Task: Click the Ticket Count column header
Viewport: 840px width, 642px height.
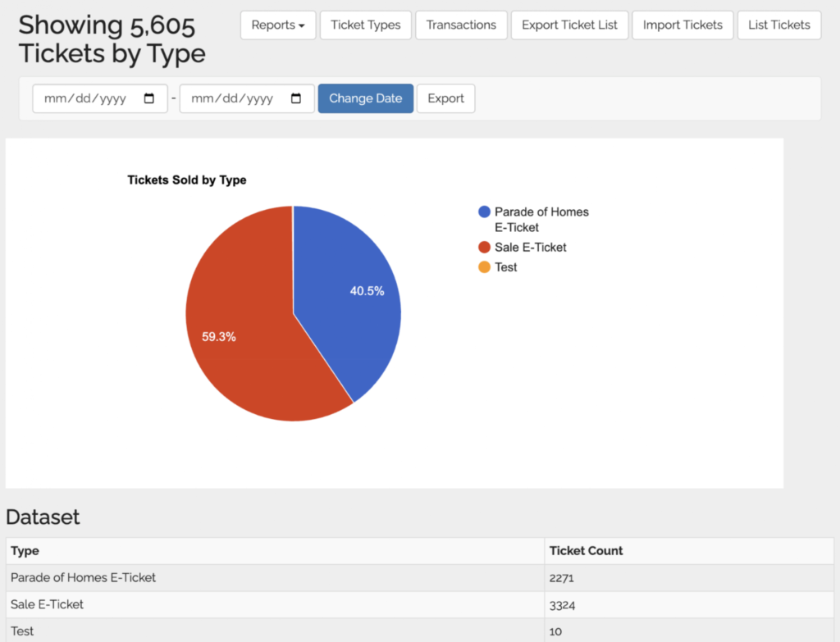Action: pos(586,551)
